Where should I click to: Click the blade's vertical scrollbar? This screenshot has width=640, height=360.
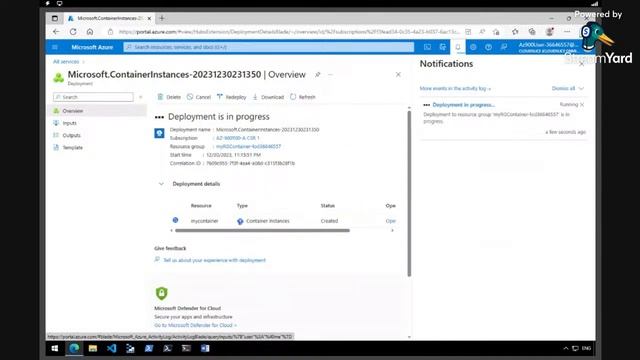pyautogui.click(x=409, y=194)
